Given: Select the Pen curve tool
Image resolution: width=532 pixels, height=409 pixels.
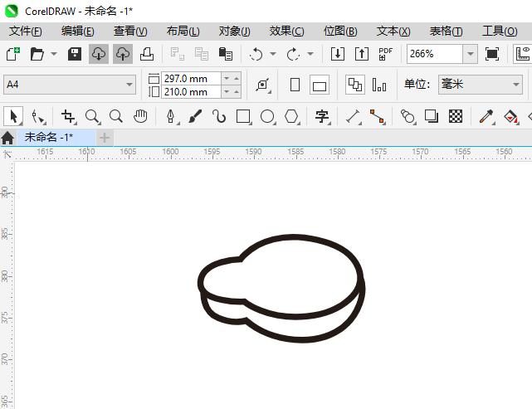Looking at the screenshot, I should 171,117.
